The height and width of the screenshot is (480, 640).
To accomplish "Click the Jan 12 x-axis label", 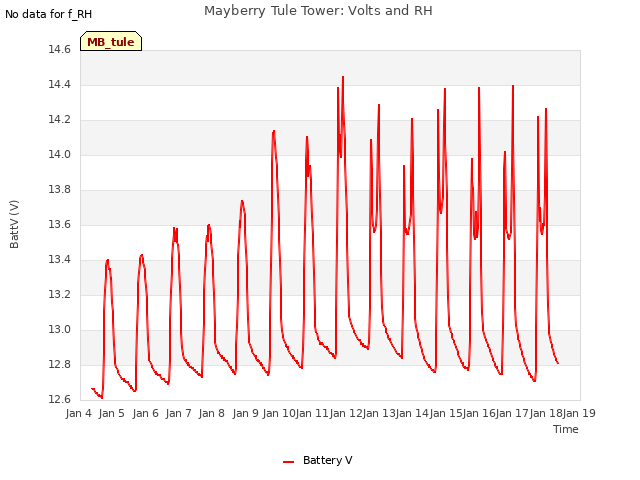I will pos(346,413).
